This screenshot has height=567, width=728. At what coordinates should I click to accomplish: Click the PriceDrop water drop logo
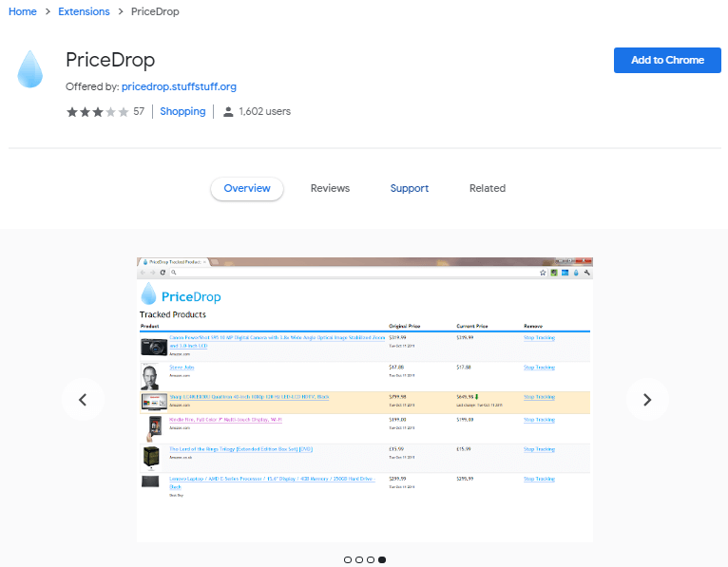point(30,69)
